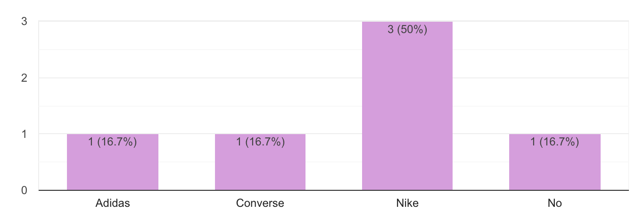Click empty chart area above Adidas bar
This screenshot has width=644, height=221.
pos(113,78)
